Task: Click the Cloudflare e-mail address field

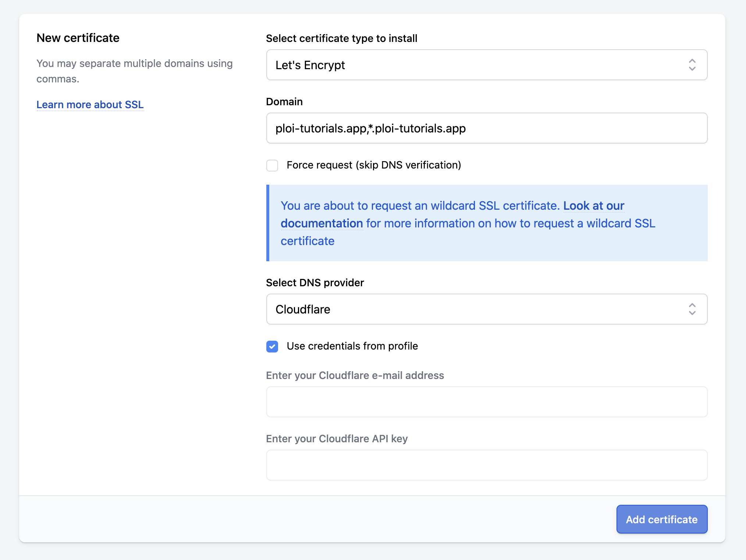Action: 487,402
